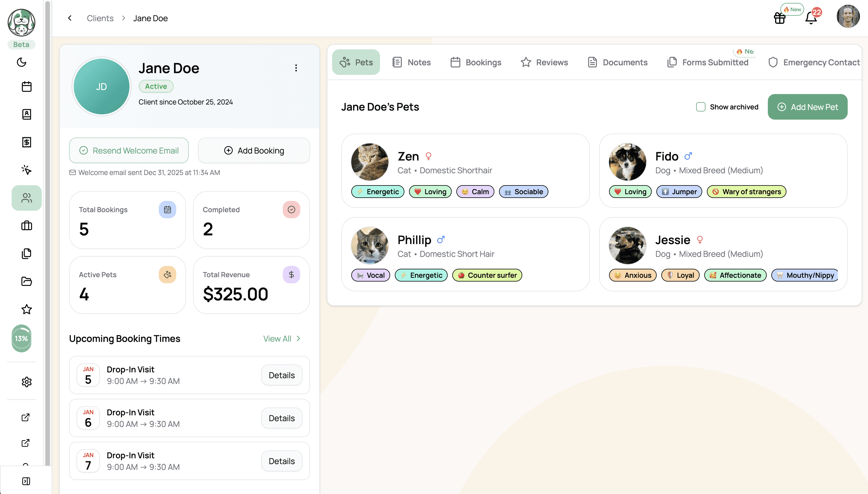
Task: Collapse the sidebar panel icon
Action: [26, 481]
